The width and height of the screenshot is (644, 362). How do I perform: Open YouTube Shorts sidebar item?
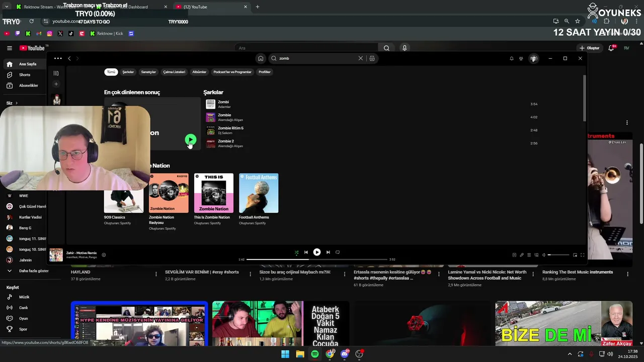click(24, 75)
